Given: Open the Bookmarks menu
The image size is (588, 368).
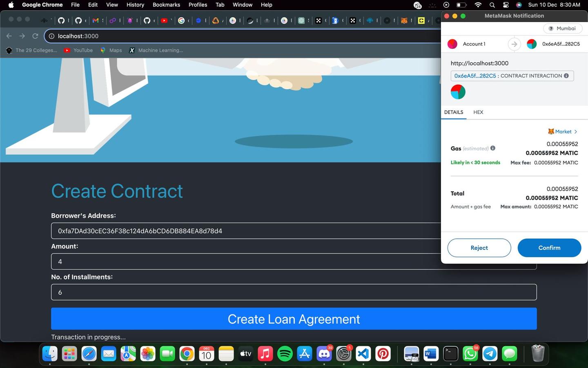Looking at the screenshot, I should 166,5.
